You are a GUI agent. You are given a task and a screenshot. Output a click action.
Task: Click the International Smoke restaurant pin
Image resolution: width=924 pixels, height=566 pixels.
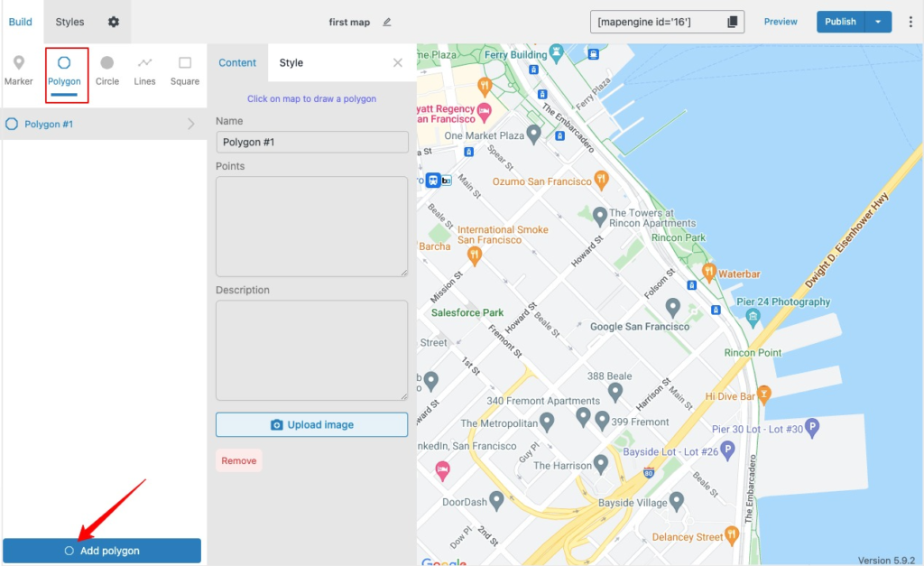pos(475,255)
